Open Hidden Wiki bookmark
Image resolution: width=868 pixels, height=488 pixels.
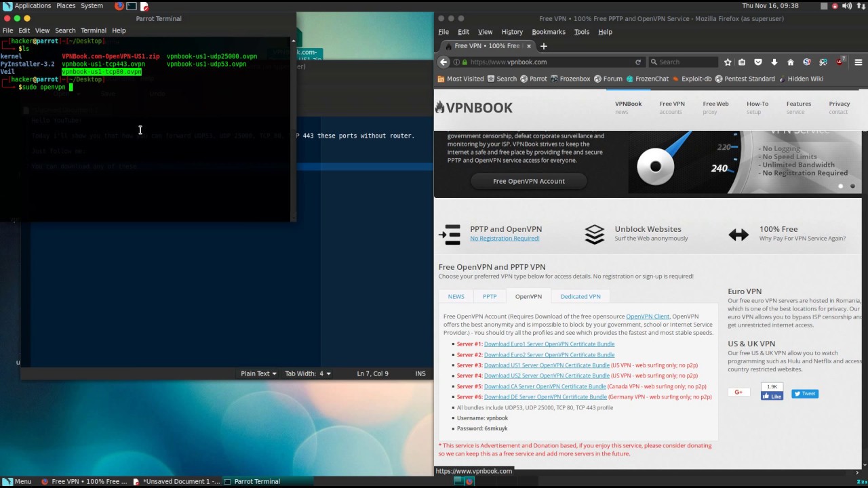coord(801,79)
